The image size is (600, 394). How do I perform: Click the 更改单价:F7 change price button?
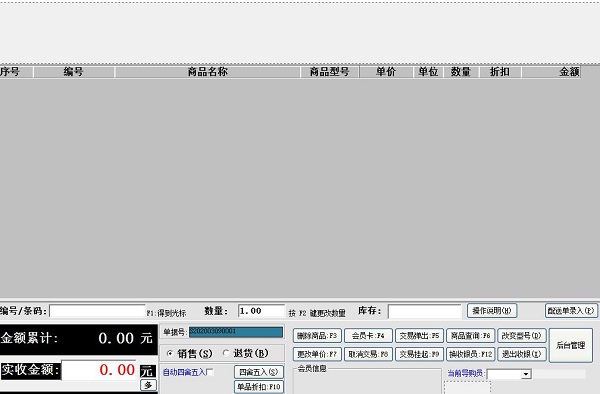(x=317, y=354)
